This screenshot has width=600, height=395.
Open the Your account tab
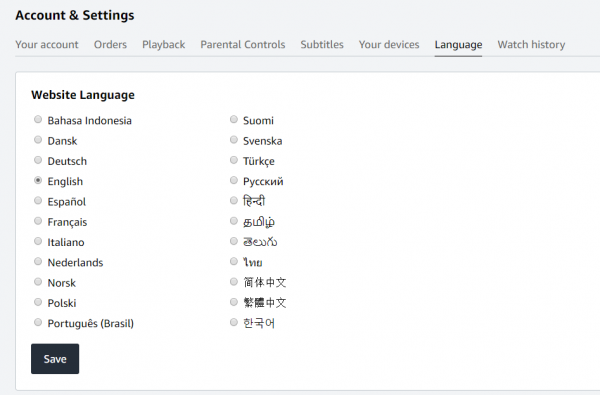coord(47,44)
